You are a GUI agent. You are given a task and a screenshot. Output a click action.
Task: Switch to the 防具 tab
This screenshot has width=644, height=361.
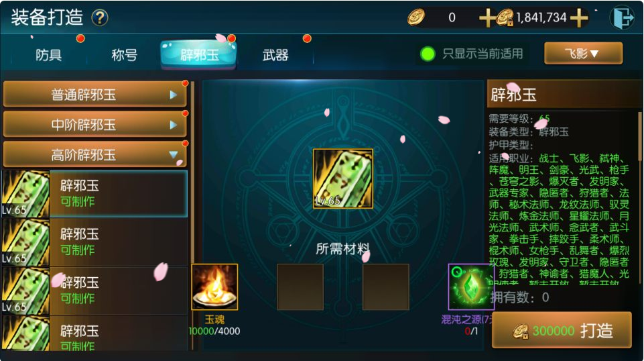click(x=48, y=55)
